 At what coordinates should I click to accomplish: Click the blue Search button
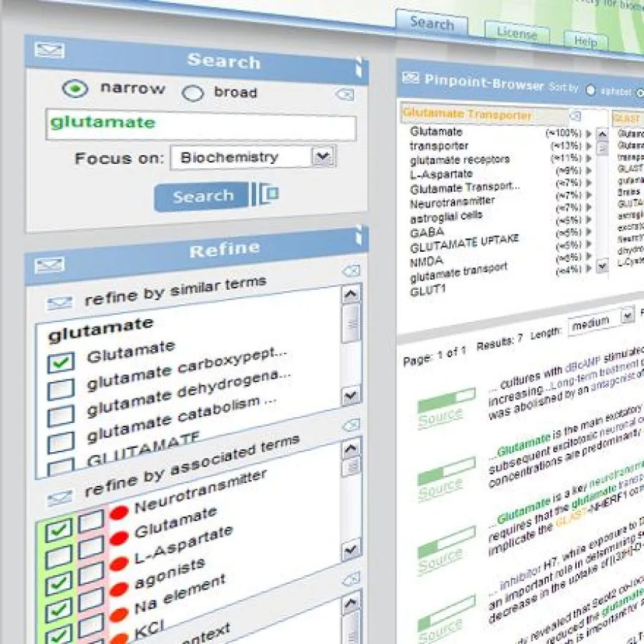point(202,196)
